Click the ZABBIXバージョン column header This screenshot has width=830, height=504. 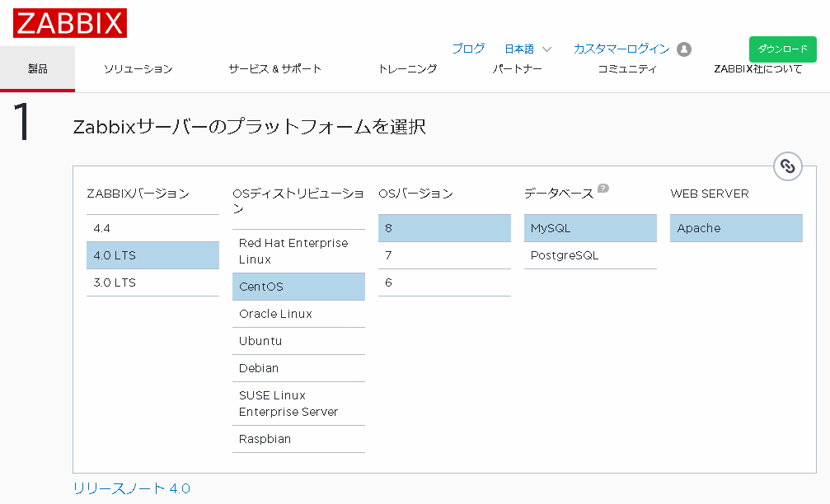tap(138, 194)
